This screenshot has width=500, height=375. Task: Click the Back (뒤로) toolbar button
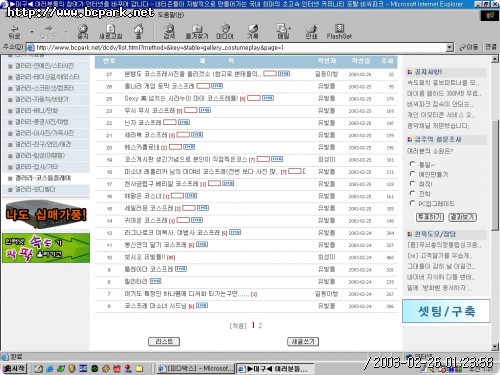(14, 32)
